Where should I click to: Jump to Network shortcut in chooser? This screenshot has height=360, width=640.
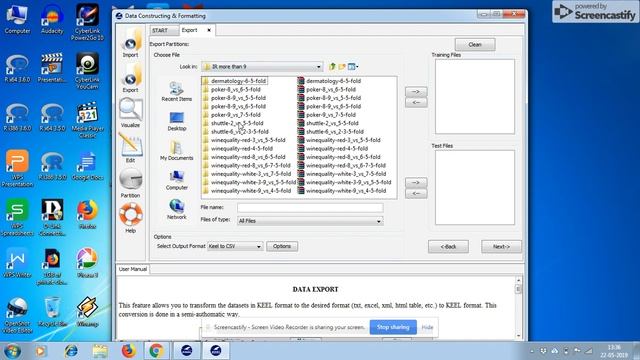pos(176,210)
